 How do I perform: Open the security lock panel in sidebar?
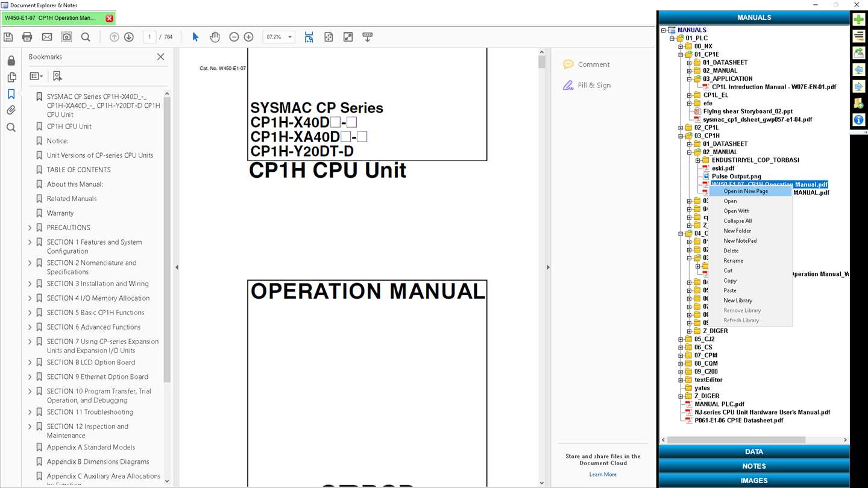coord(11,61)
